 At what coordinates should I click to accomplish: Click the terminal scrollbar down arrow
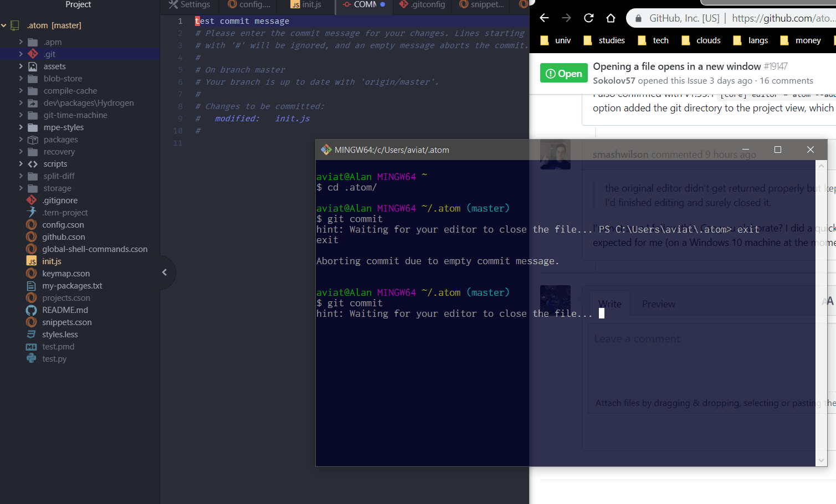(821, 460)
